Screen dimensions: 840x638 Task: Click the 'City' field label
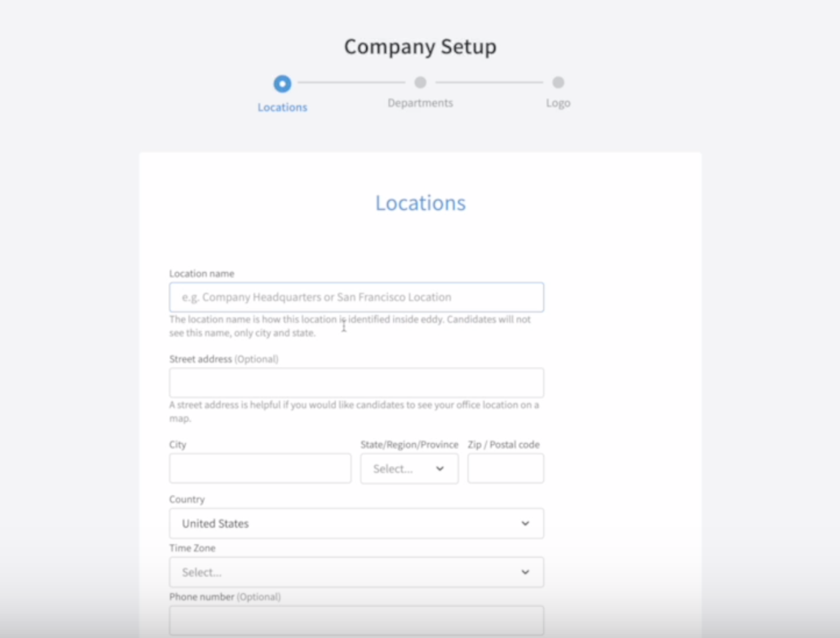pyautogui.click(x=178, y=445)
